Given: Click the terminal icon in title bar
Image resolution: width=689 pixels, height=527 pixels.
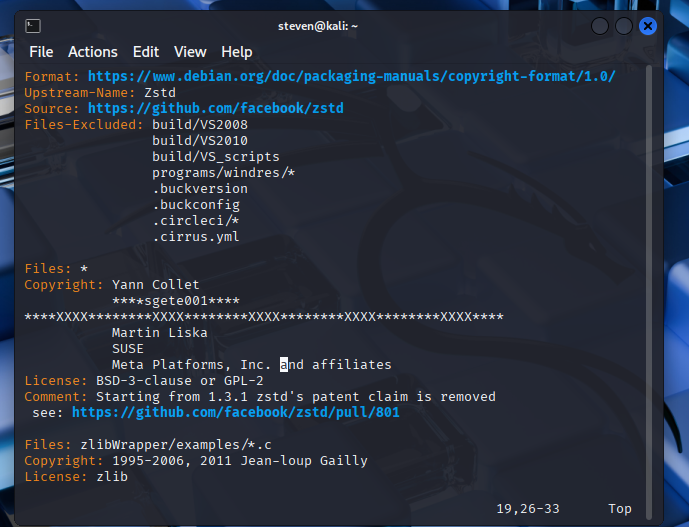Looking at the screenshot, I should (x=33, y=26).
